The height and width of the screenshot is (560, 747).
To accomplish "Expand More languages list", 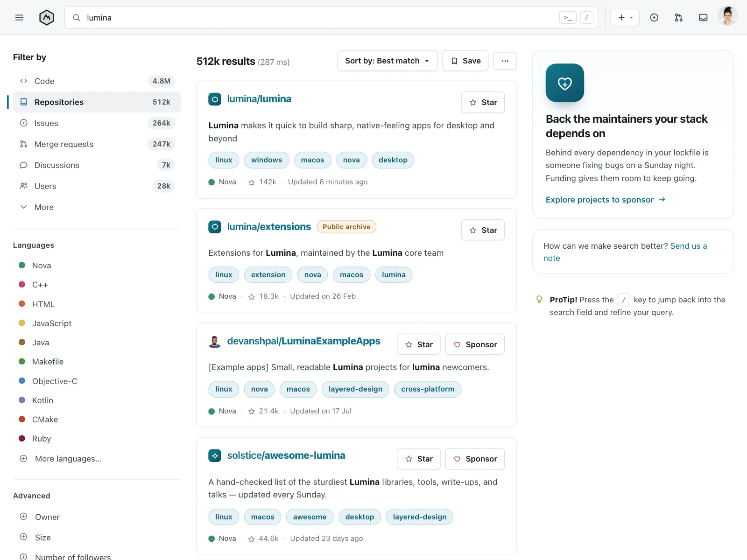I will [61, 459].
